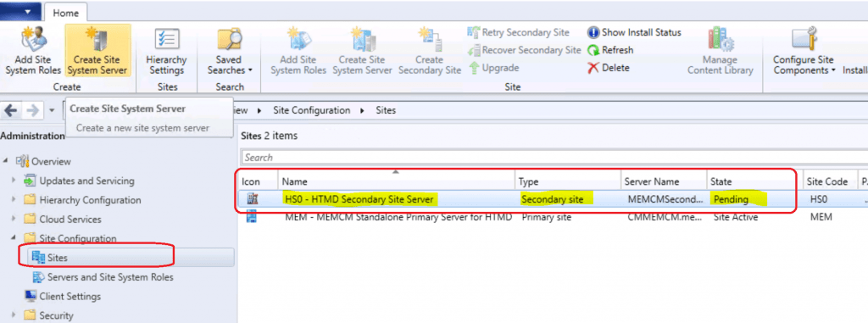Screen dimensions: 868x323
Task: Click the HS0 site code cell
Action: pos(818,199)
